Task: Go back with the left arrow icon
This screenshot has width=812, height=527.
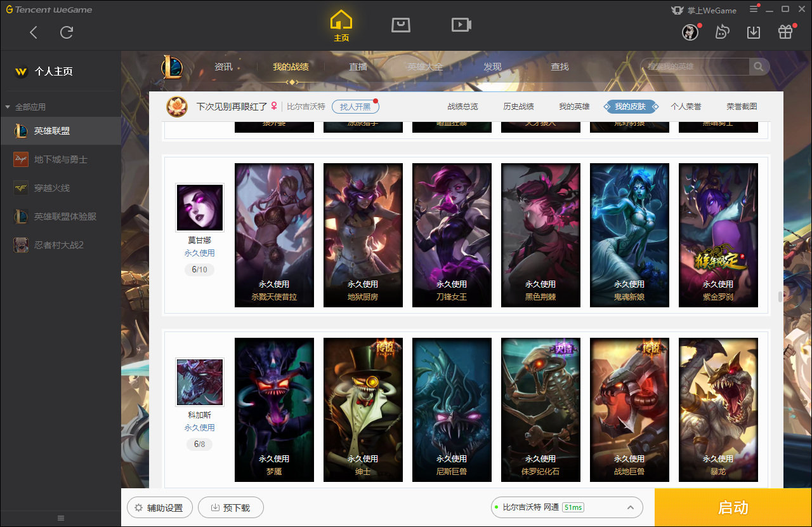Action: [34, 32]
